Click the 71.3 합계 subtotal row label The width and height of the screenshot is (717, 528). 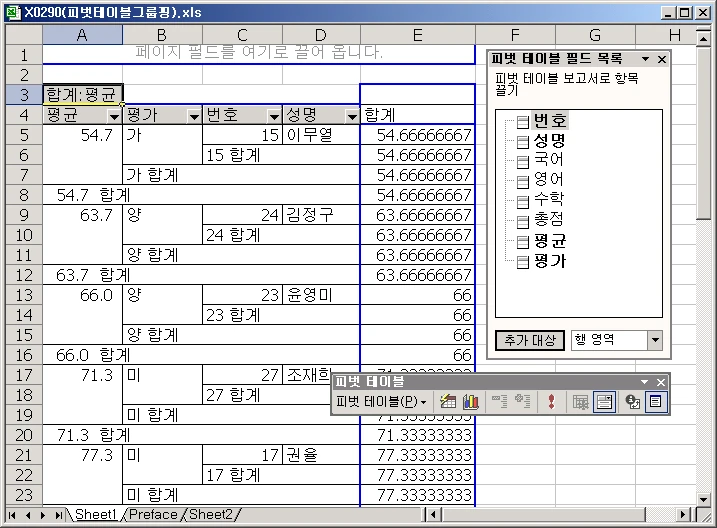click(x=201, y=435)
